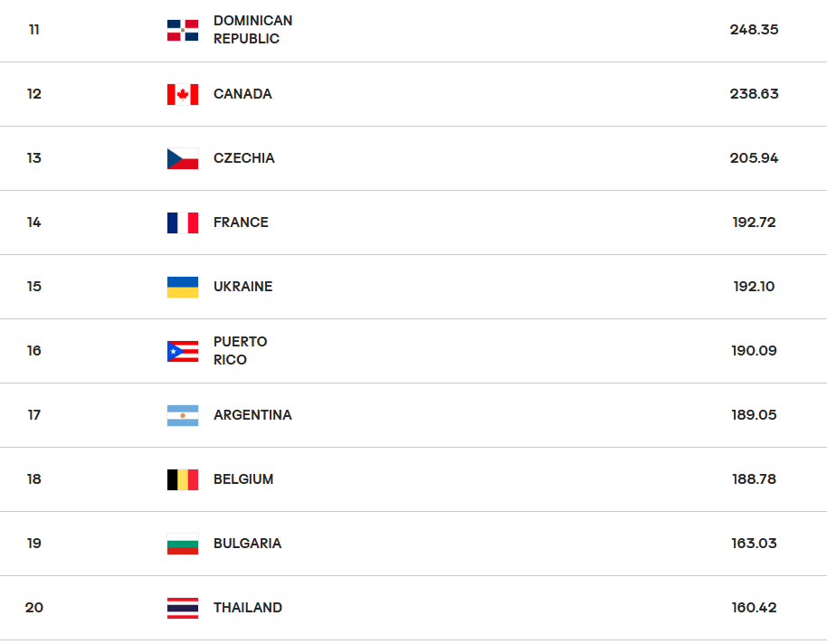Viewport: 827px width, 644px height.
Task: Click rank number 17 for Argentina
Action: [x=34, y=415]
